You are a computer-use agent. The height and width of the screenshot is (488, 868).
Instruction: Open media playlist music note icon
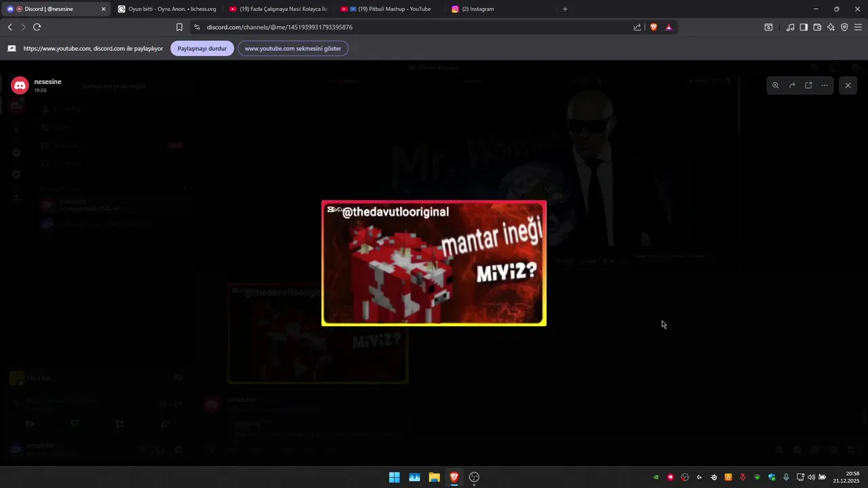click(x=790, y=27)
